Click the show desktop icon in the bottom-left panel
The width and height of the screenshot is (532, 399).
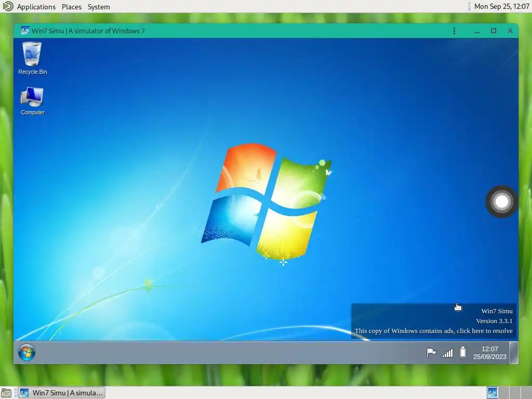pos(6,393)
